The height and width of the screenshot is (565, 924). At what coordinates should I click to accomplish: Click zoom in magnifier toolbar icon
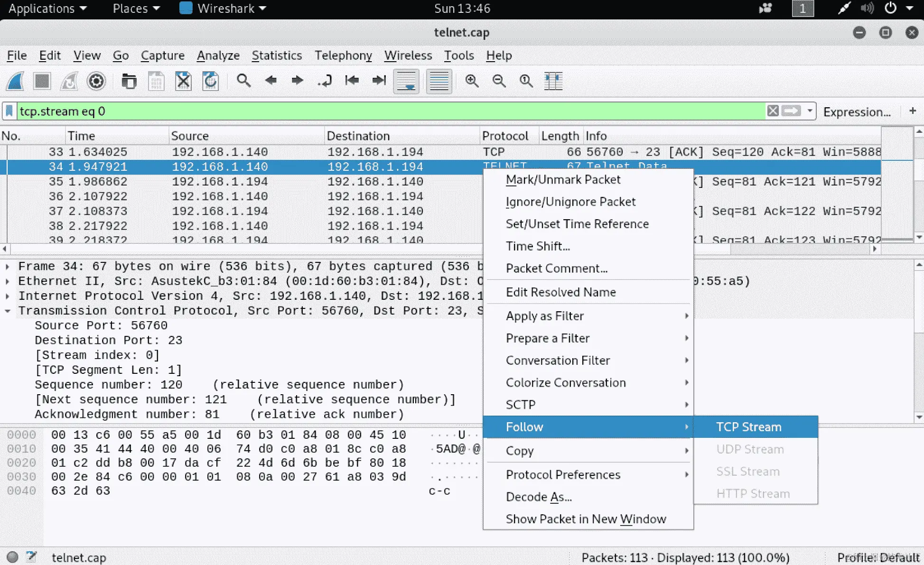point(471,81)
